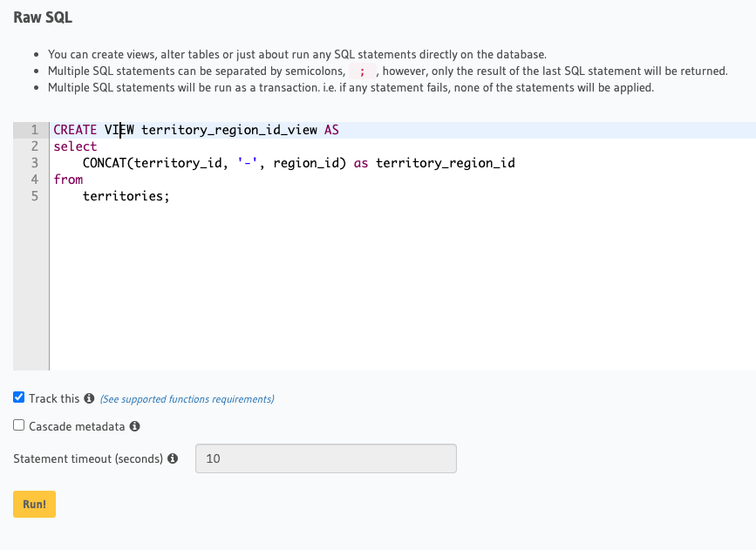The image size is (756, 550).
Task: Click the Statement timeout info icon
Action: pyautogui.click(x=173, y=458)
